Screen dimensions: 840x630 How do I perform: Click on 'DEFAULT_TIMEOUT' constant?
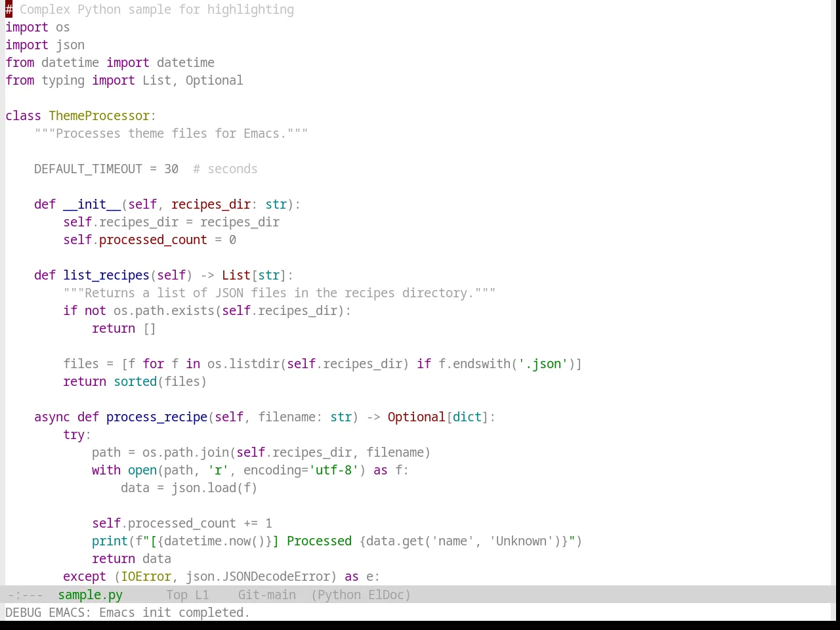(88, 169)
